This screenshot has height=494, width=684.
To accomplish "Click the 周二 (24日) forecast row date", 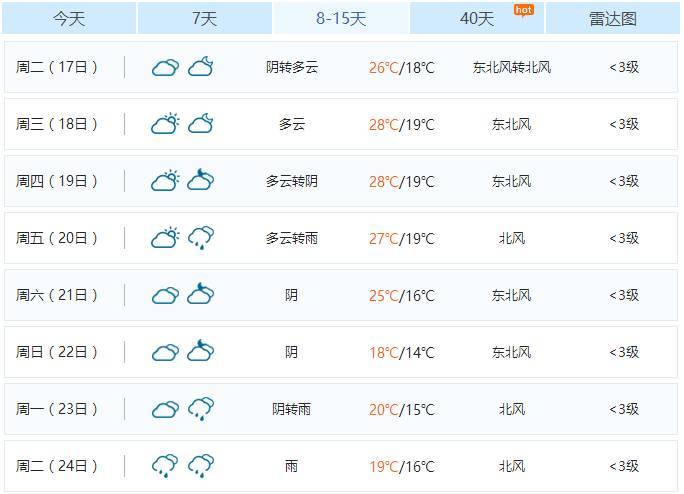I will 58,466.
